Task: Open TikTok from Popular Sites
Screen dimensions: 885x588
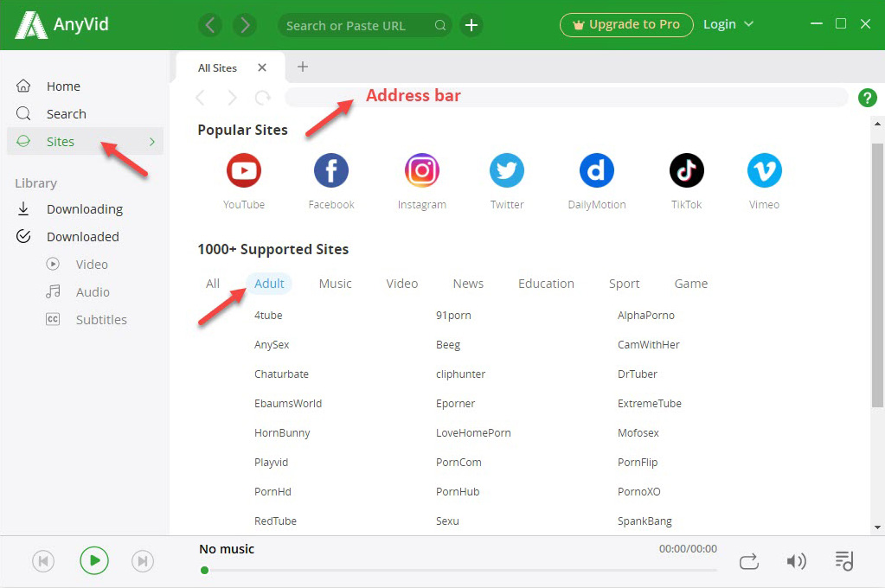Action: tap(686, 170)
